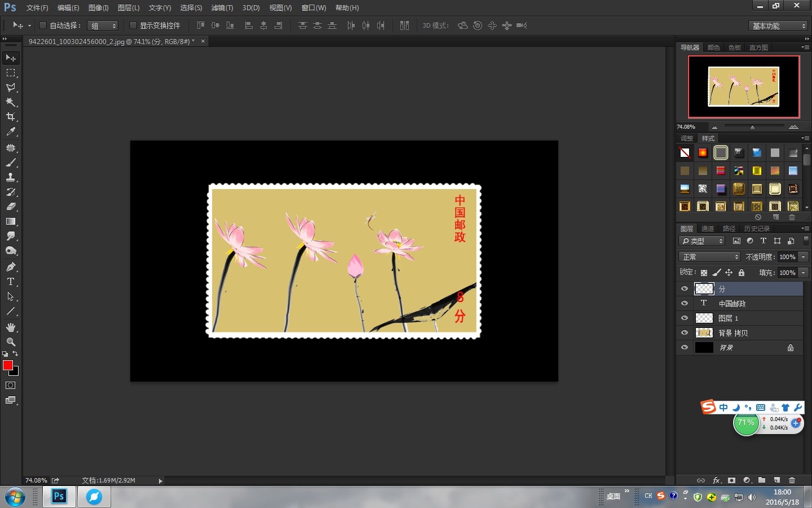Click the red foreground color swatch

tap(8, 366)
